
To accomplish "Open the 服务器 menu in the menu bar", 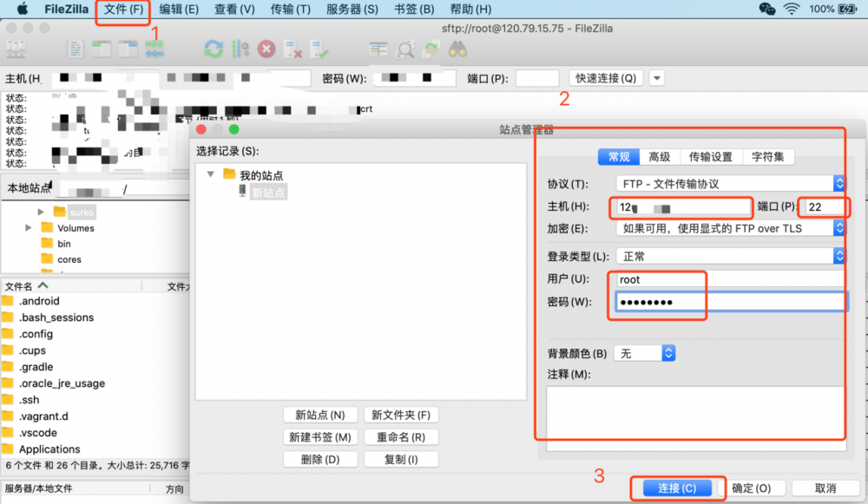I will point(351,10).
